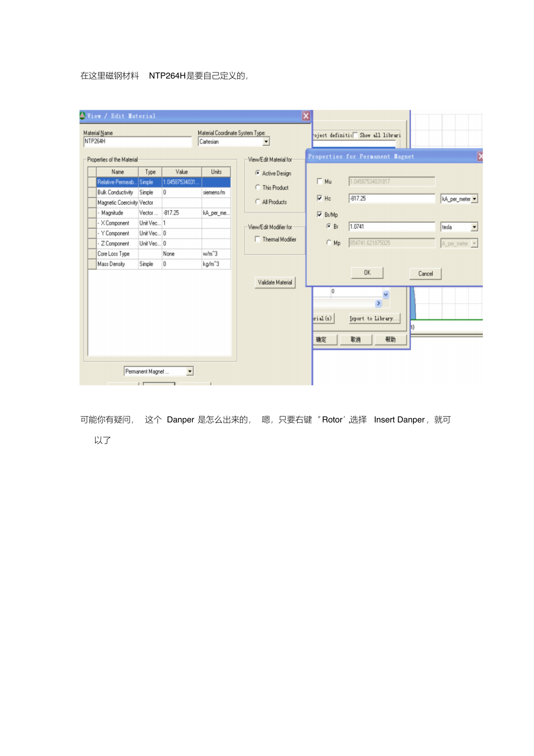Click the Export to Library button

point(374,319)
